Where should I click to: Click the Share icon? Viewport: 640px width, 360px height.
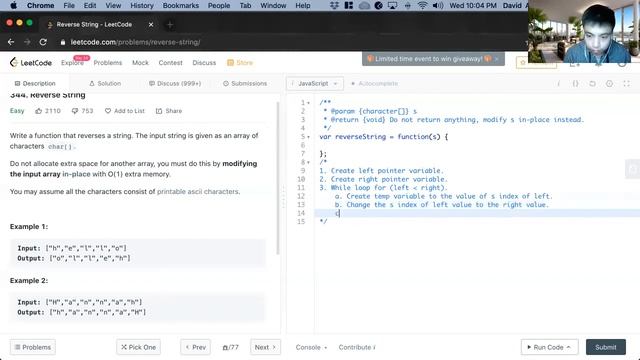pos(159,111)
